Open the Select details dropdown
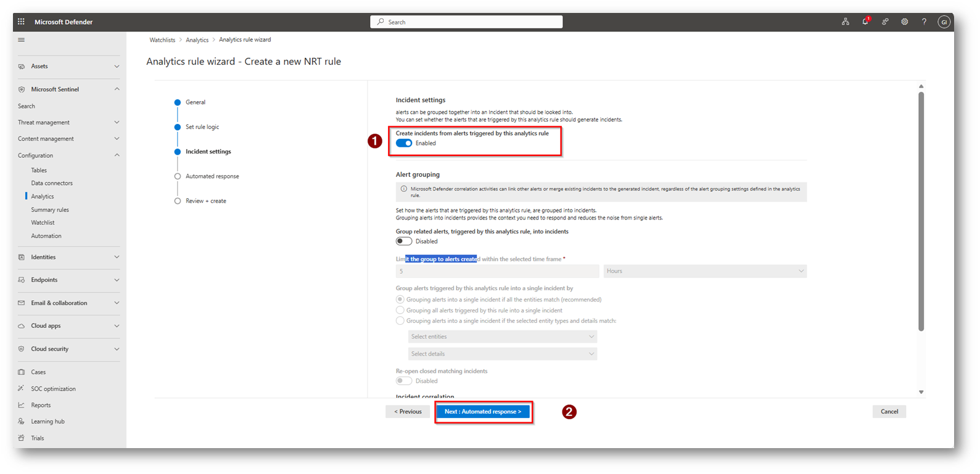 click(x=503, y=354)
